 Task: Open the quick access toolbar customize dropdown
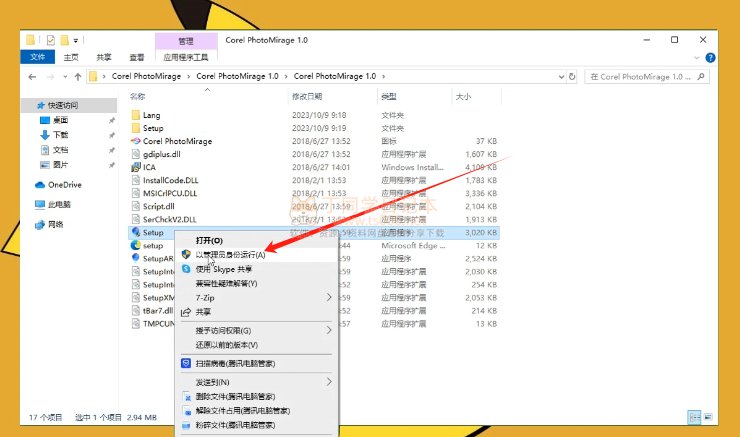click(x=76, y=41)
